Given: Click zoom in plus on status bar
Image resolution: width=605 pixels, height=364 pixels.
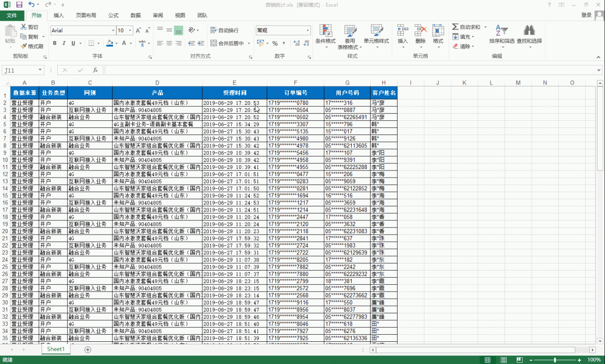Looking at the screenshot, I should pyautogui.click(x=579, y=360).
